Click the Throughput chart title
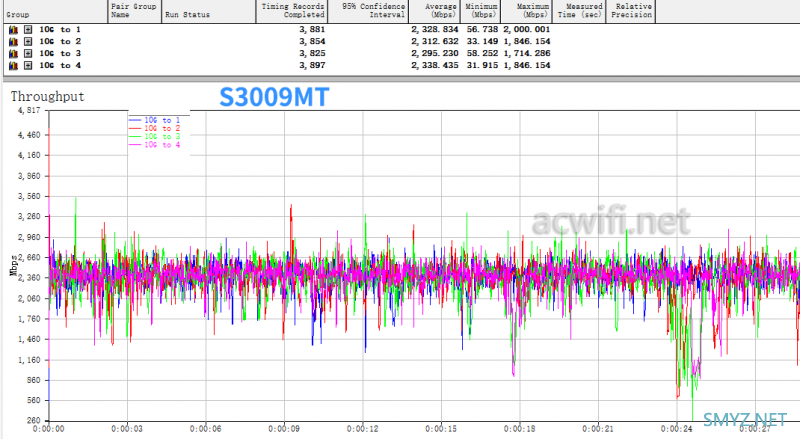Screen dimensions: 800x439 47,97
